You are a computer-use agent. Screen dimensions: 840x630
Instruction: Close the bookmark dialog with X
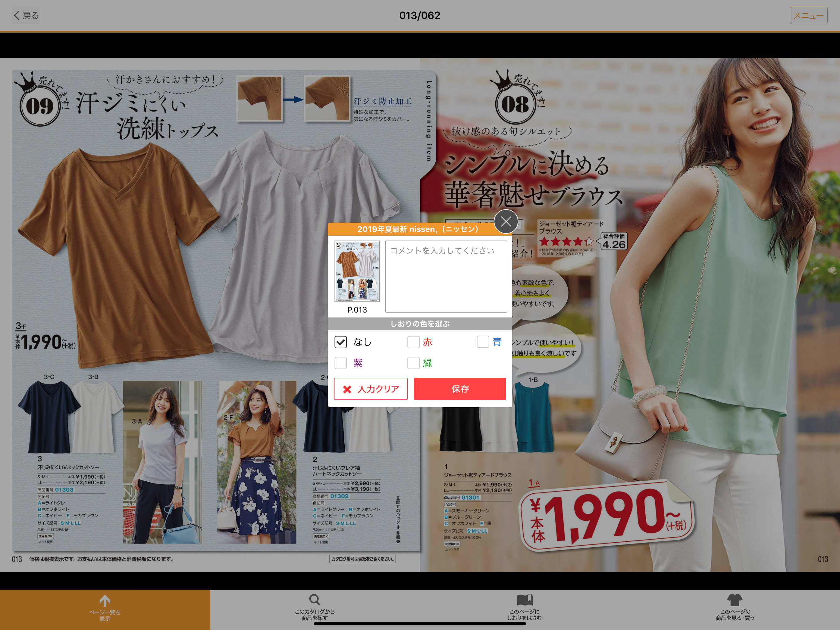click(506, 221)
